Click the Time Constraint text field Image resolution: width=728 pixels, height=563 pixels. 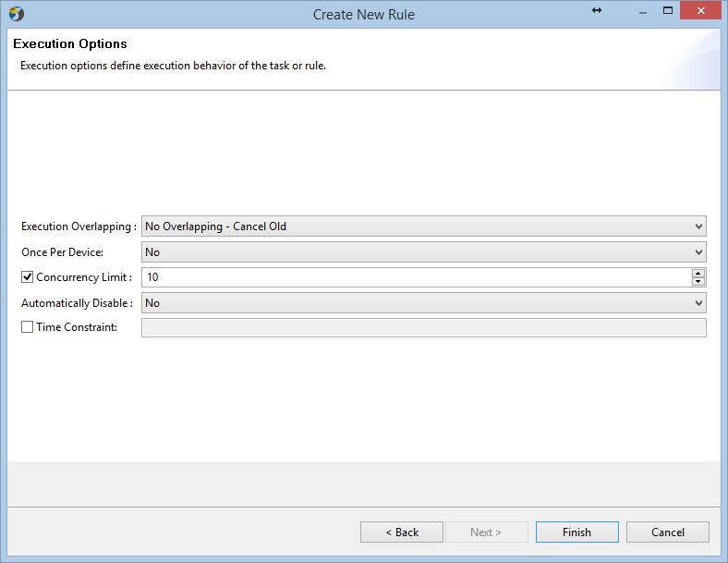[423, 327]
